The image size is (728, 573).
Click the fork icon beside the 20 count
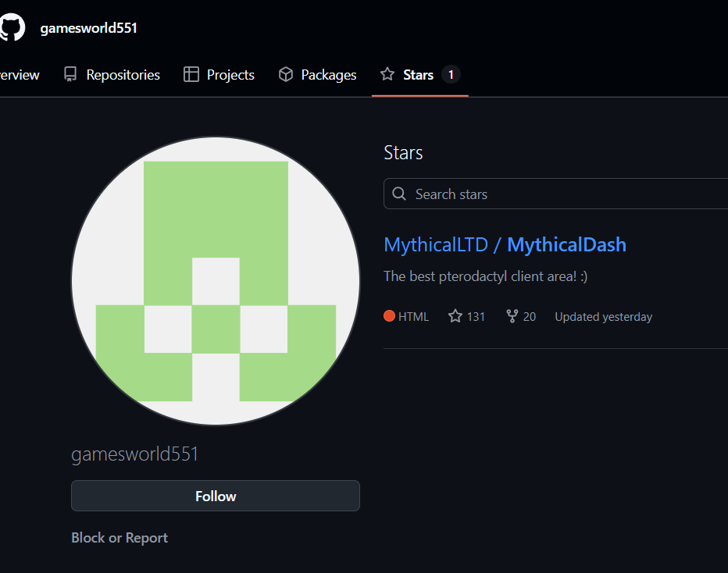point(512,316)
